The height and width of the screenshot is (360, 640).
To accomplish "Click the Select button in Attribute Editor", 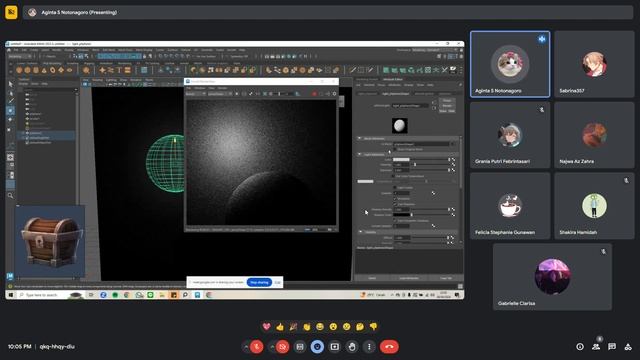I will point(372,278).
